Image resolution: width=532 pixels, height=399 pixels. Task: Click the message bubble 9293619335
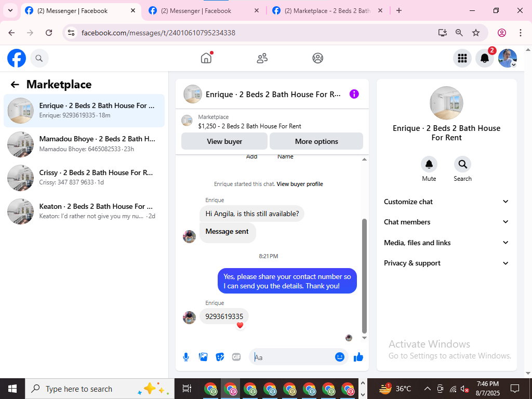(224, 316)
